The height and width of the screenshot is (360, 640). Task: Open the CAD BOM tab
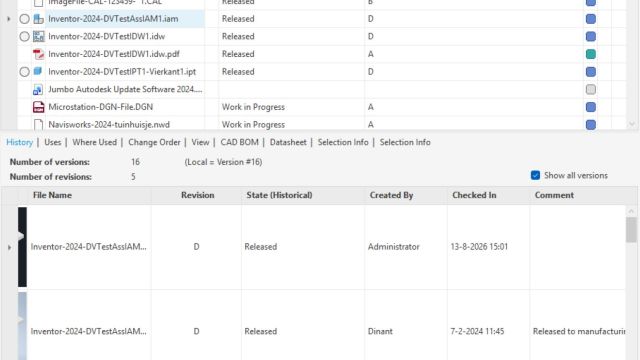click(x=240, y=142)
